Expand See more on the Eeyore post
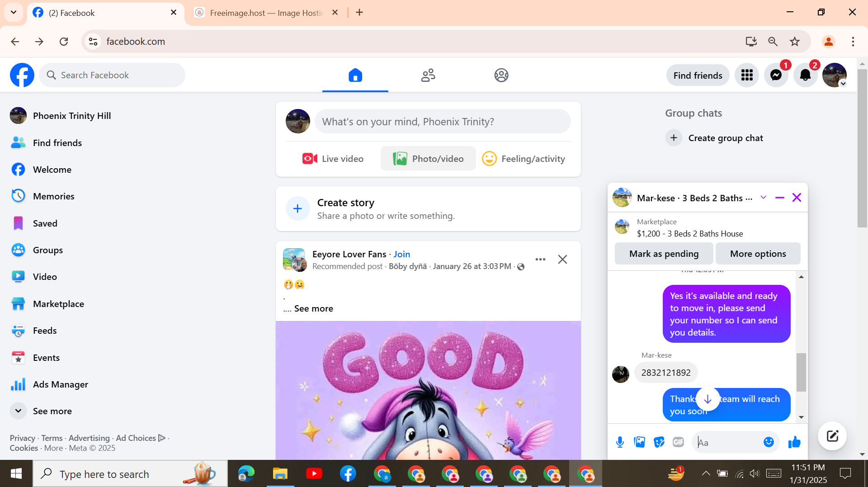868x487 pixels. [314, 308]
